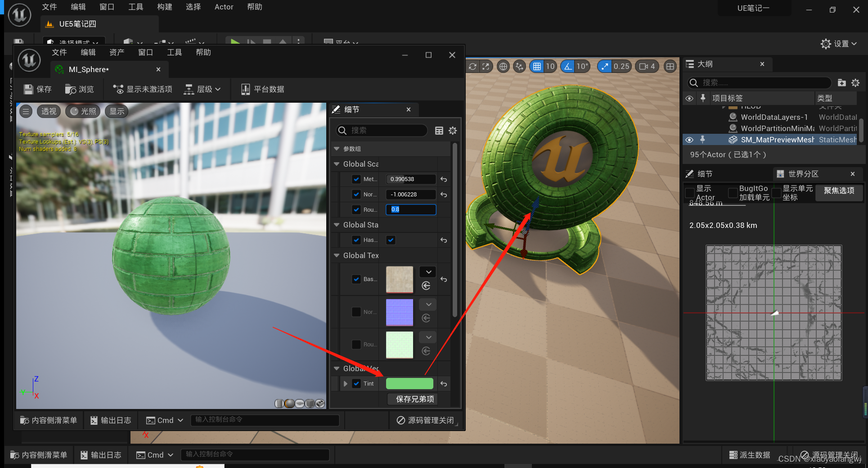Toggle grid snapping icon in main viewport
Image resolution: width=868 pixels, height=468 pixels.
537,66
